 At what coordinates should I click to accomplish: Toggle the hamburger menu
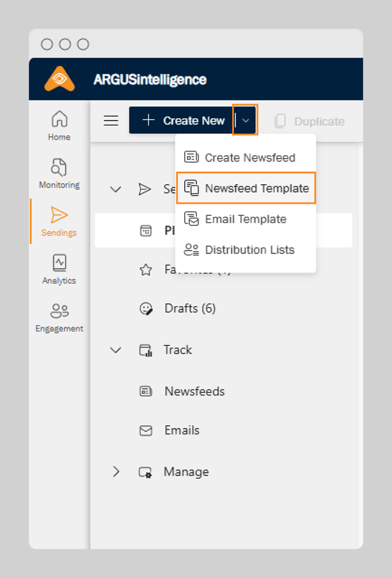coord(110,121)
